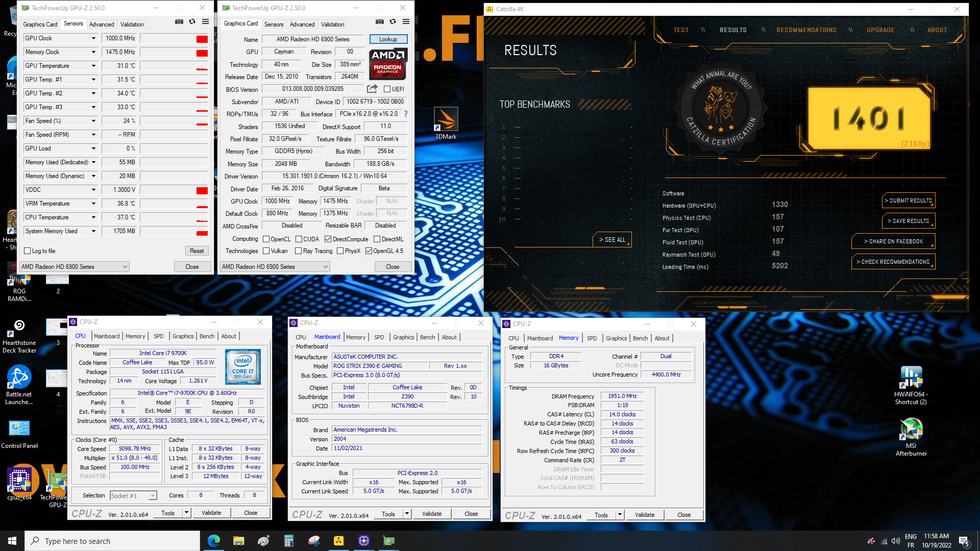This screenshot has height=551, width=980.
Task: Open the cpuz_x64 desktop icon
Action: point(19,483)
